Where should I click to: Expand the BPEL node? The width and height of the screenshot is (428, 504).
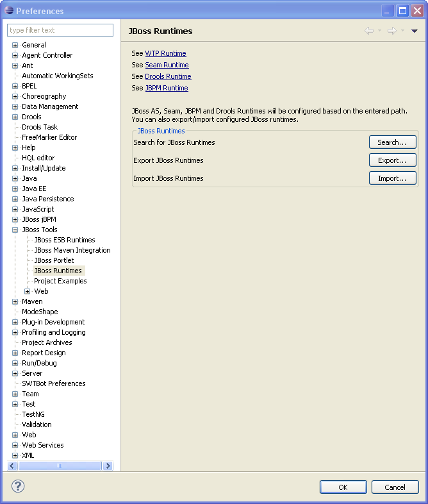point(15,86)
